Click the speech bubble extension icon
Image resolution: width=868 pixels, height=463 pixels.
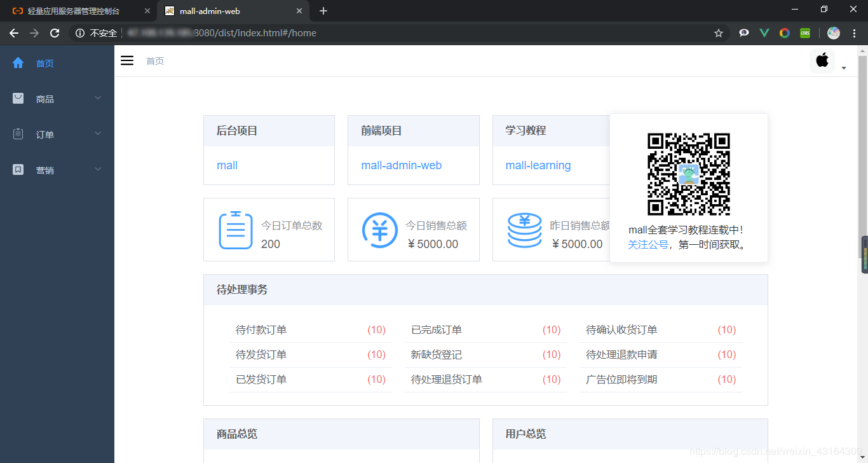click(x=744, y=33)
